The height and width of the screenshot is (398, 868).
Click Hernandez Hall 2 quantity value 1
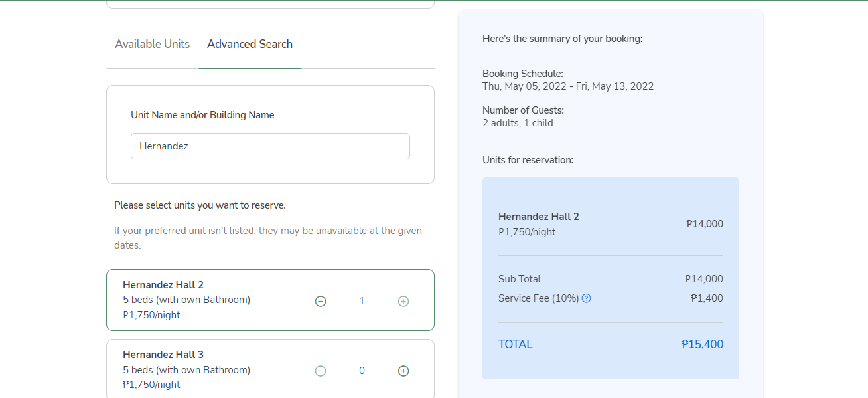click(362, 301)
